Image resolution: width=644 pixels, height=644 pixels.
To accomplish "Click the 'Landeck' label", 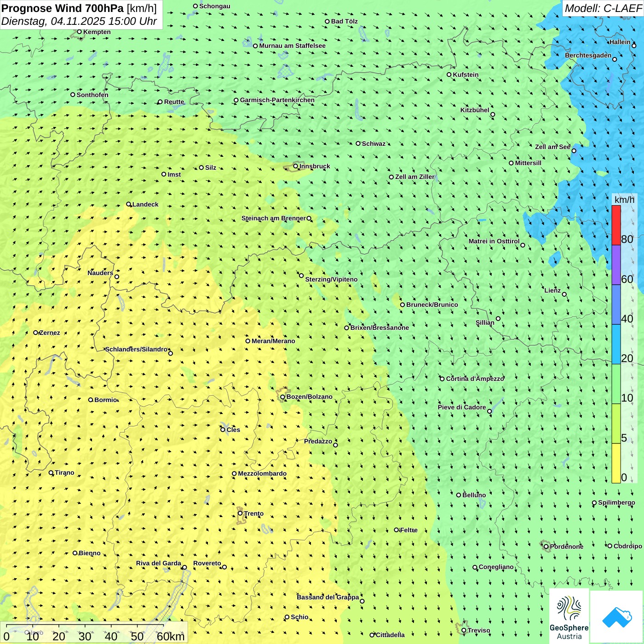I will [x=145, y=204].
